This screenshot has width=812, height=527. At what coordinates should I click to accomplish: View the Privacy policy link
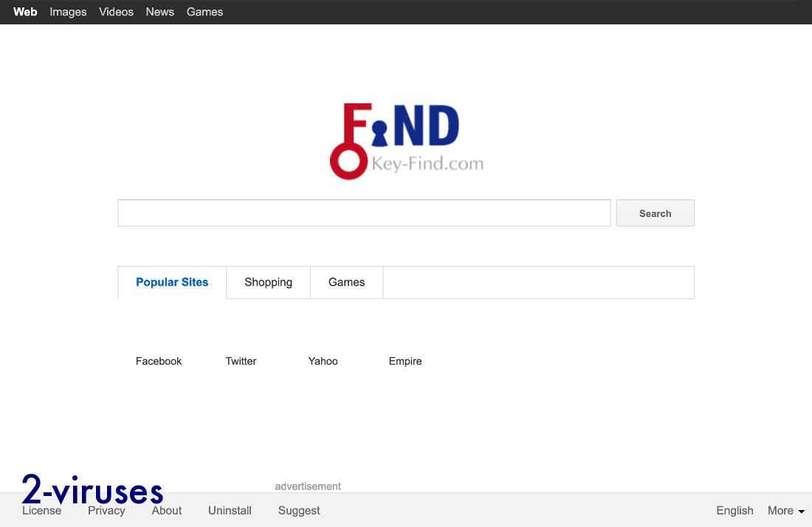106,510
